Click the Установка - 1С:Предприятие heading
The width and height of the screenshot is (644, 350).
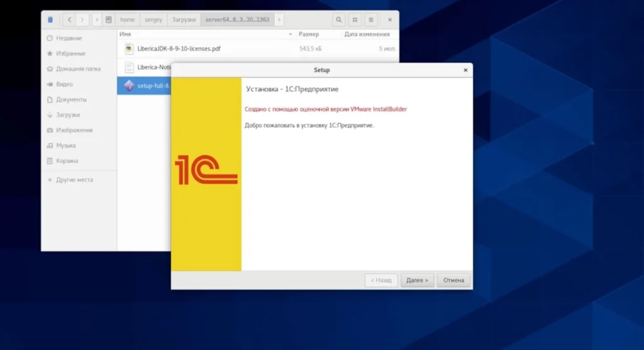[292, 89]
